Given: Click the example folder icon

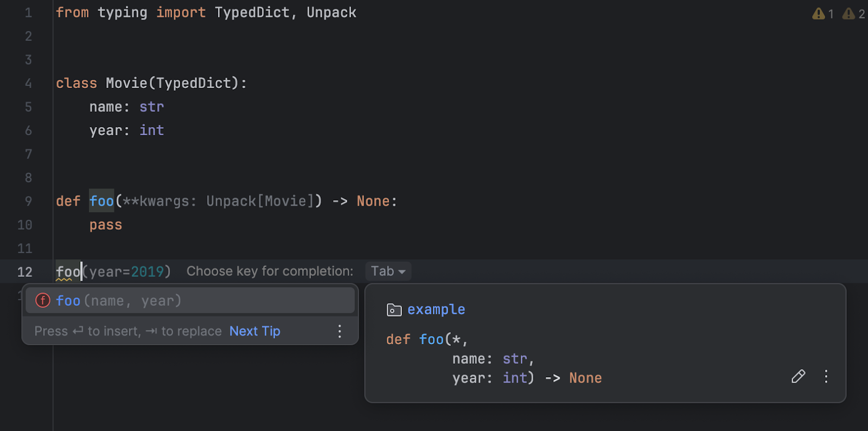Looking at the screenshot, I should pos(394,310).
